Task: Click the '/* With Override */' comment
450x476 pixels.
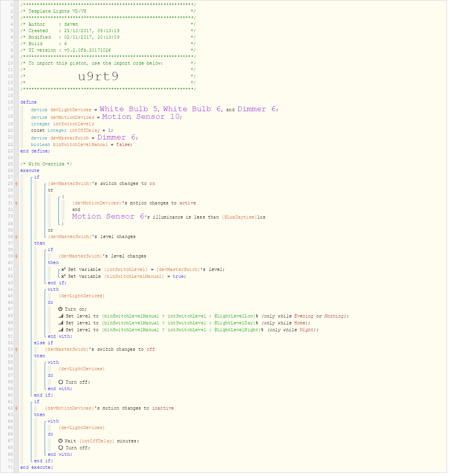Action: 46,164
